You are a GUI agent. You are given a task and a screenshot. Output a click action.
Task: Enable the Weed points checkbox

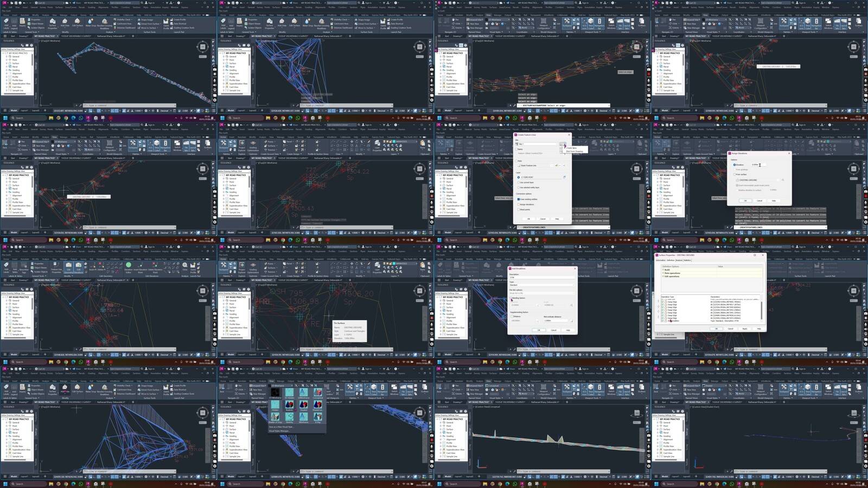(518, 209)
